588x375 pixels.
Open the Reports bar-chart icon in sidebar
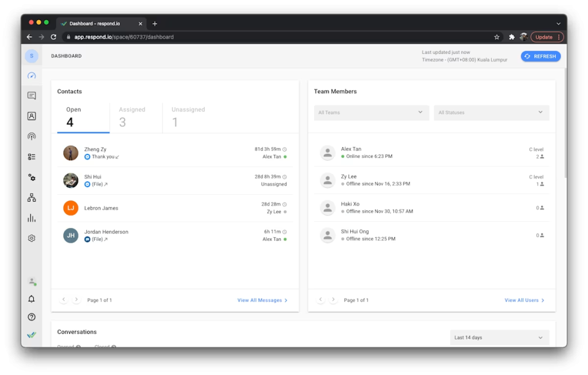[32, 218]
